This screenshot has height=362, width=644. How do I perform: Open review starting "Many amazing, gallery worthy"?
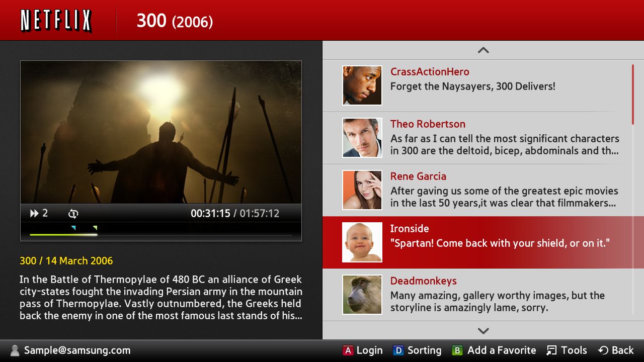pyautogui.click(x=498, y=302)
